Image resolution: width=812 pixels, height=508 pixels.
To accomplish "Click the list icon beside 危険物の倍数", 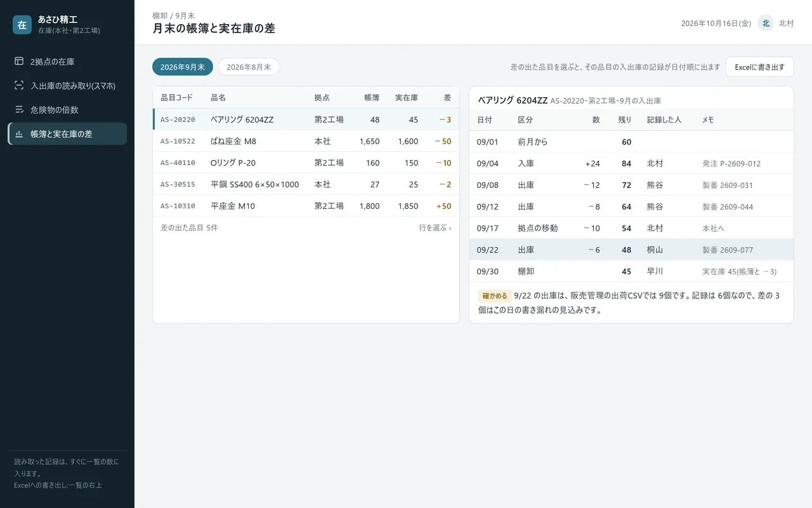I will tap(19, 110).
